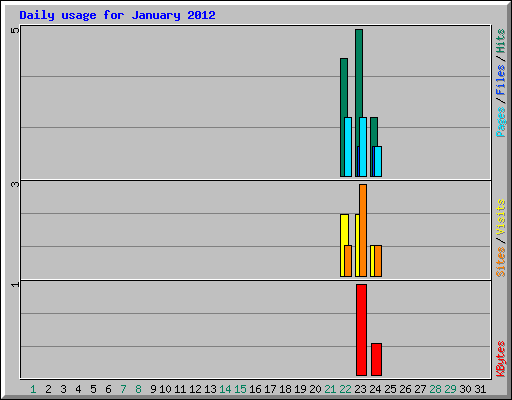Click day label '2' on the x-axis
The height and width of the screenshot is (400, 512).
[x=48, y=389]
